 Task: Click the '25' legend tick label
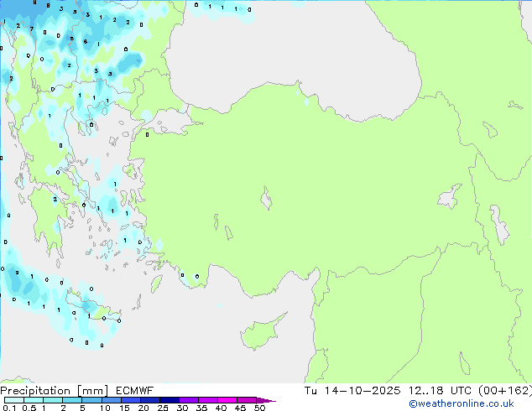coord(163,408)
